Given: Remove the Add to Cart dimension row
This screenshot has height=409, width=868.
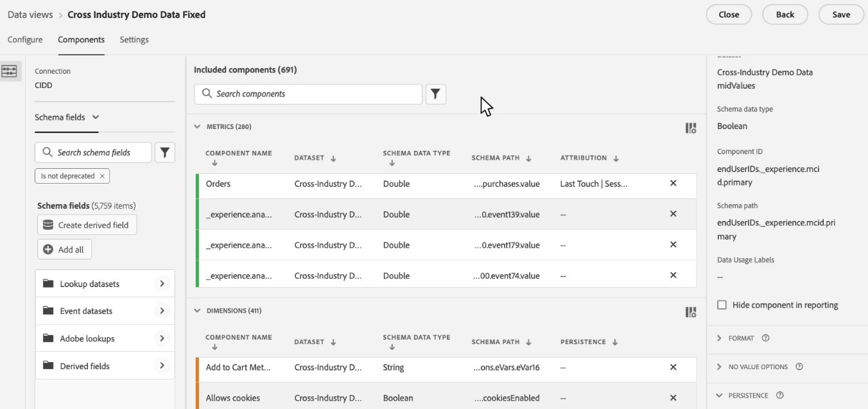Looking at the screenshot, I should [673, 367].
